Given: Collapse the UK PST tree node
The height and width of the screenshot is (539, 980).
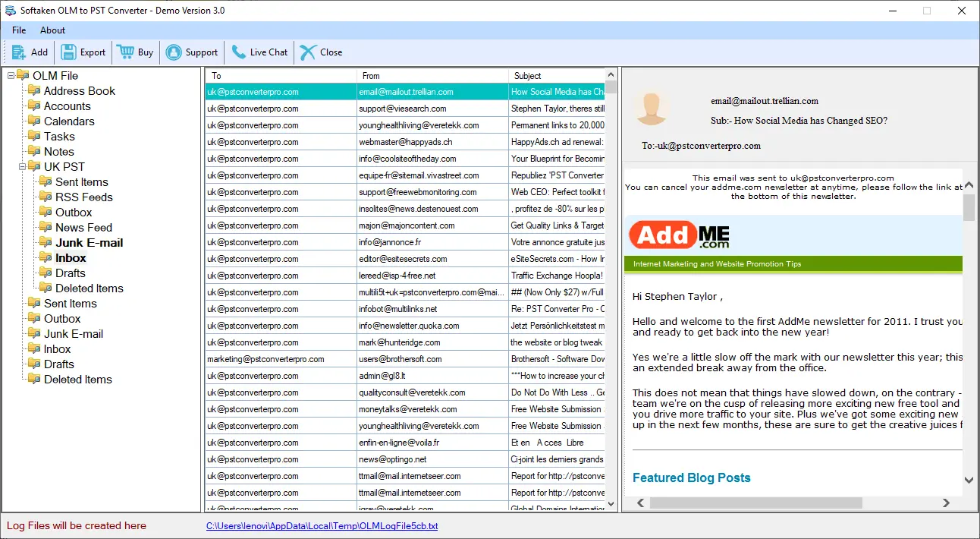Looking at the screenshot, I should [x=22, y=166].
